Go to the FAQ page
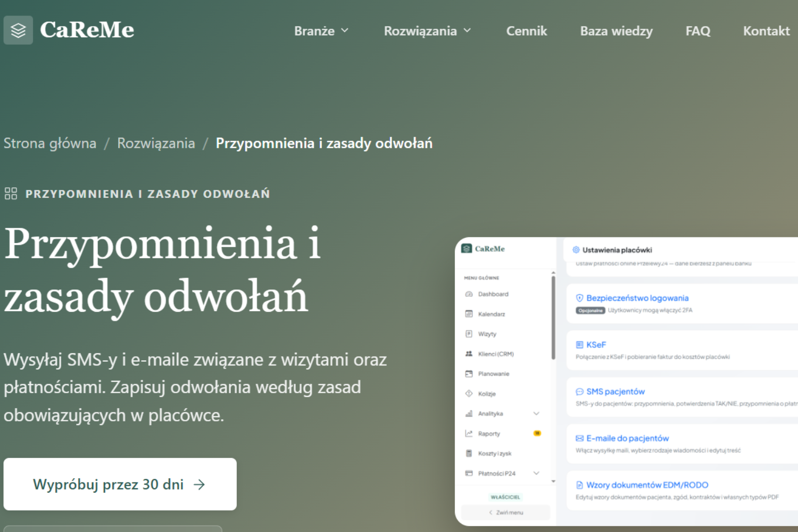This screenshot has width=798, height=532. [x=698, y=31]
